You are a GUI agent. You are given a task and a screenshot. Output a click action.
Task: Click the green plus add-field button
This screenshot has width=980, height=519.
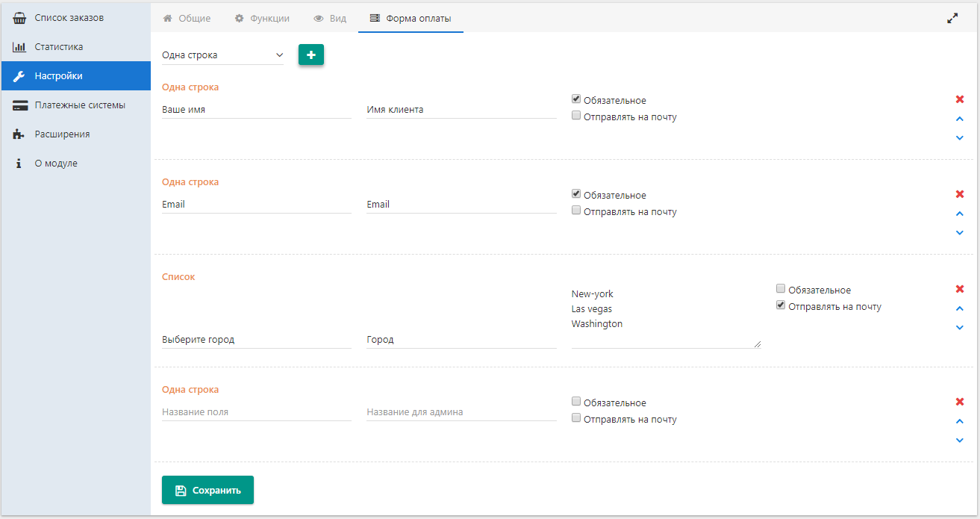pos(311,55)
